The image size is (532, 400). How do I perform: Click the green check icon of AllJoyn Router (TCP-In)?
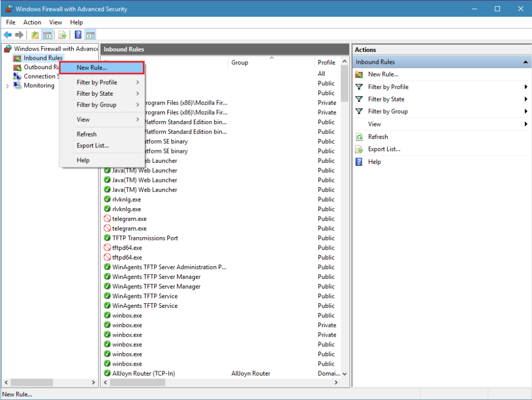(x=107, y=373)
